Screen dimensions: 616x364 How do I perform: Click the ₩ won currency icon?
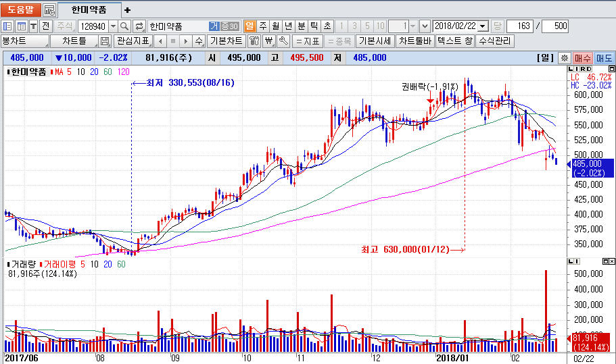click(269, 41)
